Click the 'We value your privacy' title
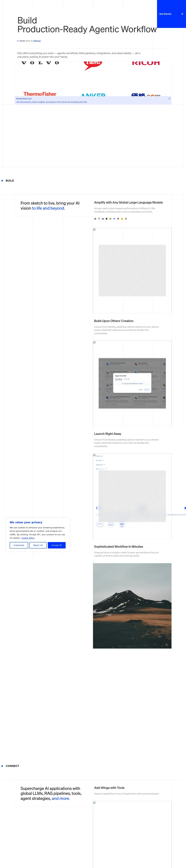 pos(26,522)
